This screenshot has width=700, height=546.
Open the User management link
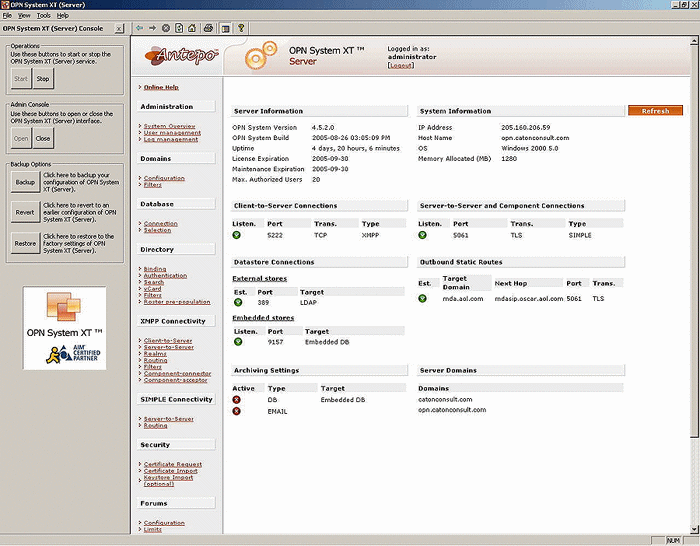172,133
